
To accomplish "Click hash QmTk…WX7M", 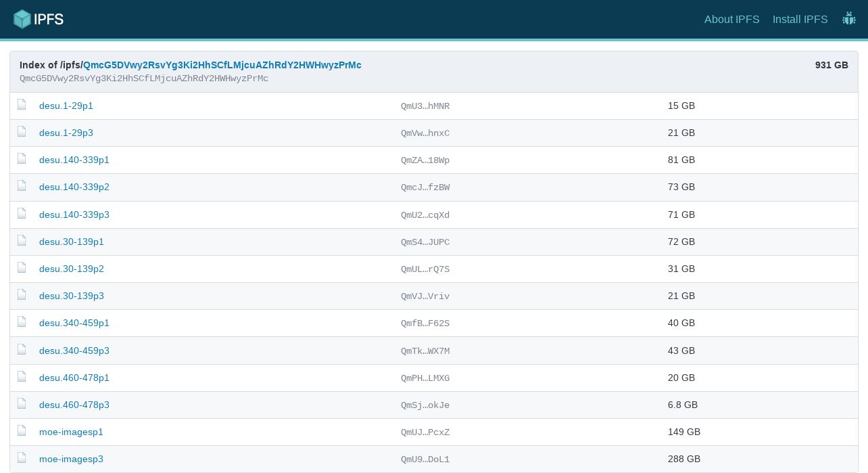I will click(425, 351).
